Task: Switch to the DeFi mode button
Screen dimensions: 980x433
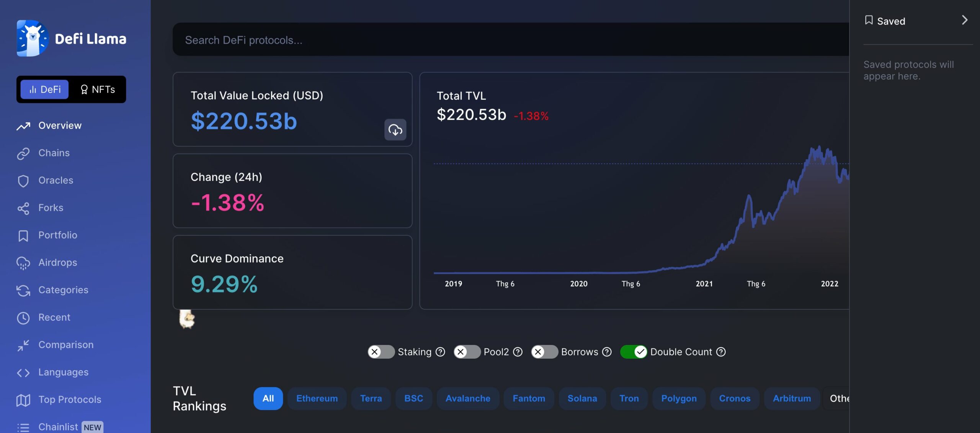Action: coord(44,89)
